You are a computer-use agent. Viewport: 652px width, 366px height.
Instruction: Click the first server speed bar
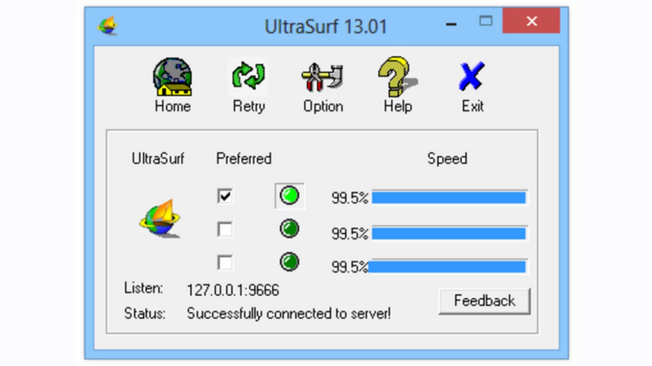[x=449, y=197]
